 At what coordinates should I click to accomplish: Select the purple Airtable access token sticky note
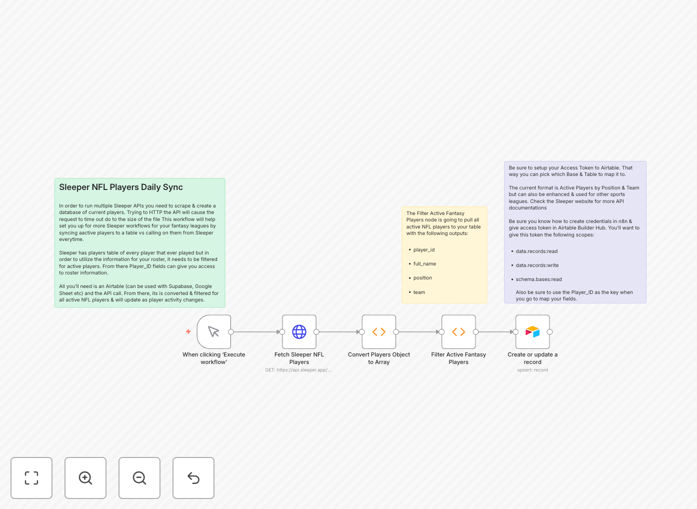click(575, 232)
